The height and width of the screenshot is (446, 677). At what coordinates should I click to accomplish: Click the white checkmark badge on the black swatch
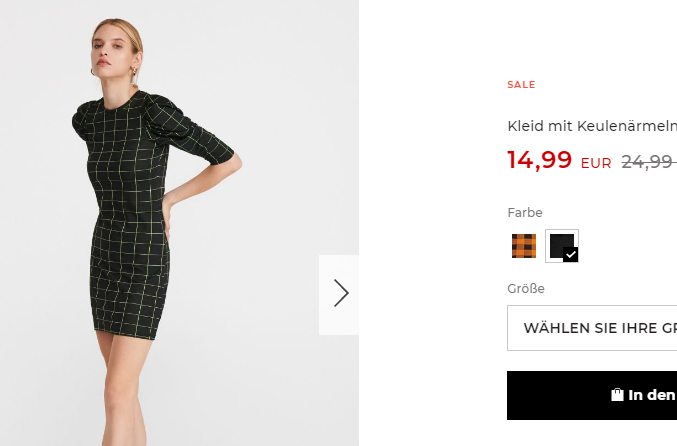point(570,255)
